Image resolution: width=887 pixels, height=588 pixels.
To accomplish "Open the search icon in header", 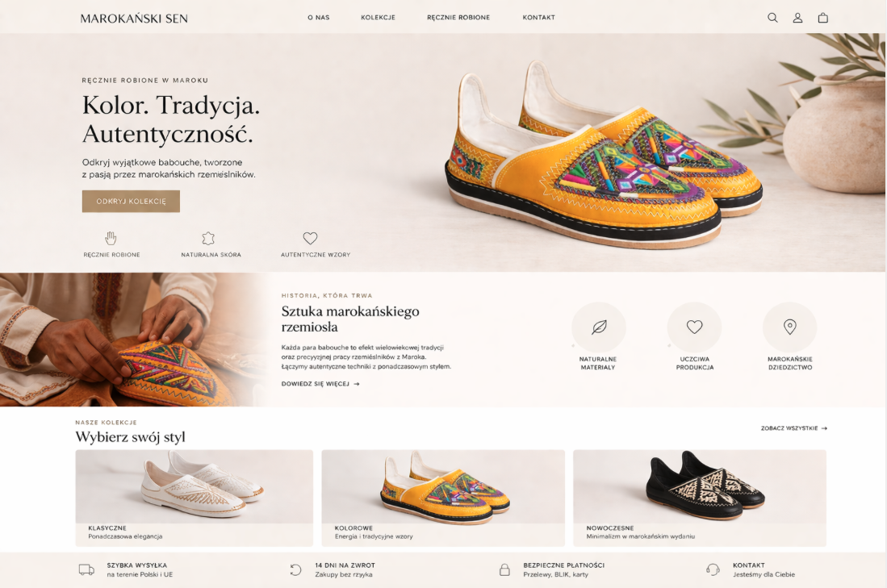I will [x=772, y=18].
